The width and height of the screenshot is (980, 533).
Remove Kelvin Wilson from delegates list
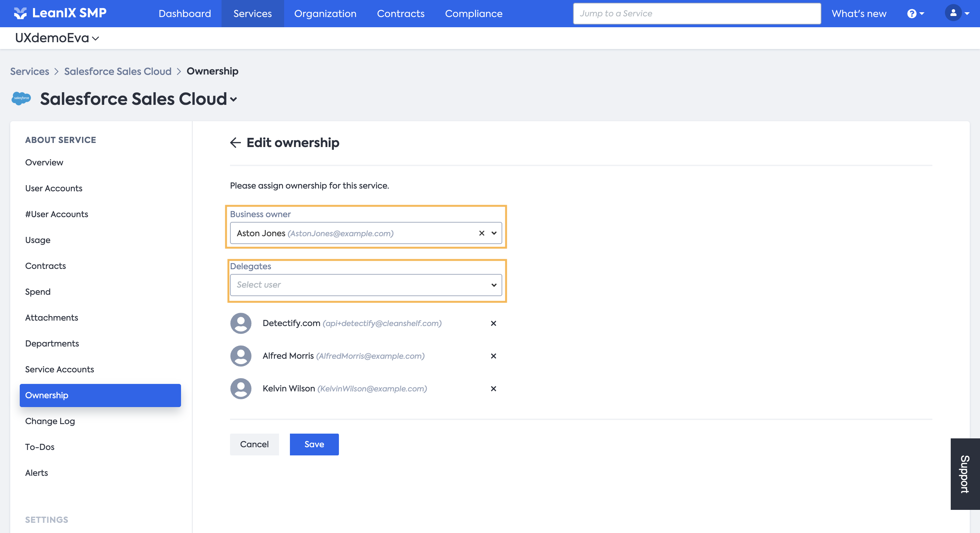pos(493,389)
